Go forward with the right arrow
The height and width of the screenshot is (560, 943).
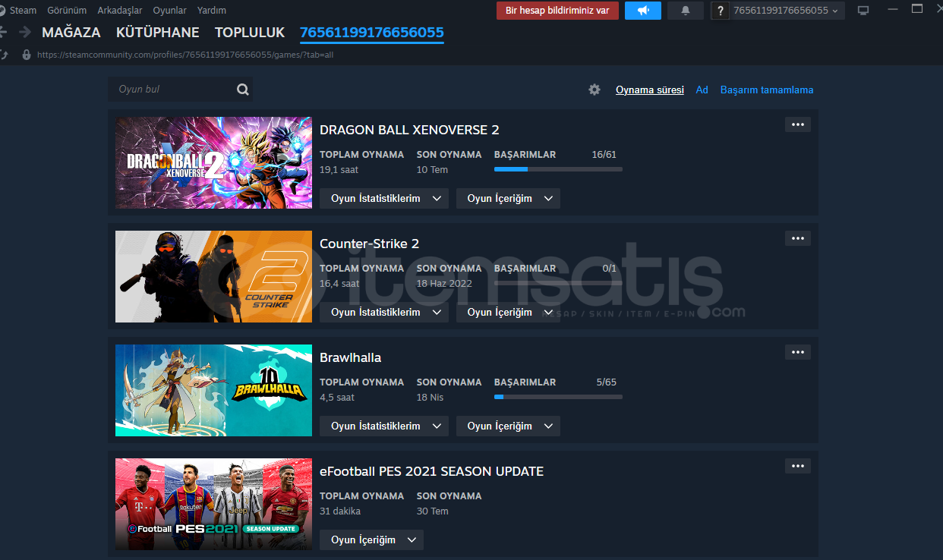[x=25, y=32]
